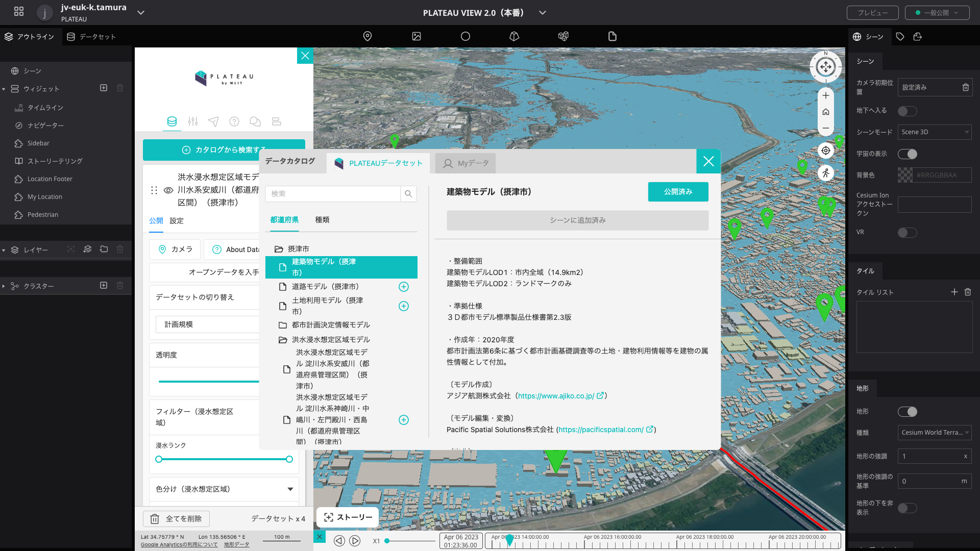The height and width of the screenshot is (551, 980).
Task: Add 道路モデル（摂津市）with its plus icon
Action: coord(403,287)
